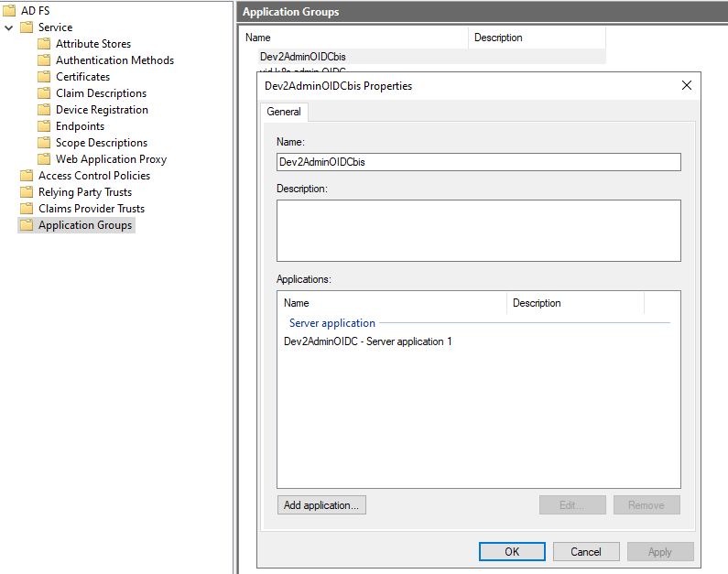Collapse the Service tree node
Viewport: 728px width, 574px height.
(x=8, y=27)
